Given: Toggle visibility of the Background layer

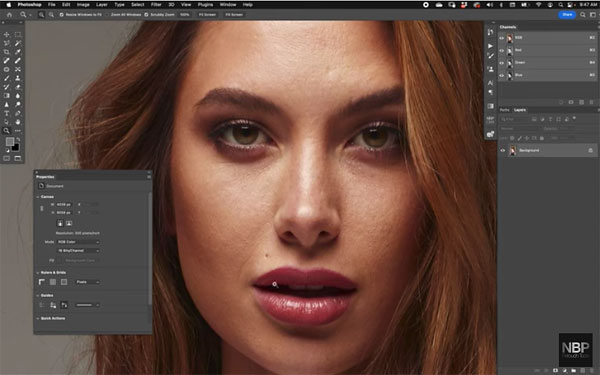Looking at the screenshot, I should click(503, 150).
